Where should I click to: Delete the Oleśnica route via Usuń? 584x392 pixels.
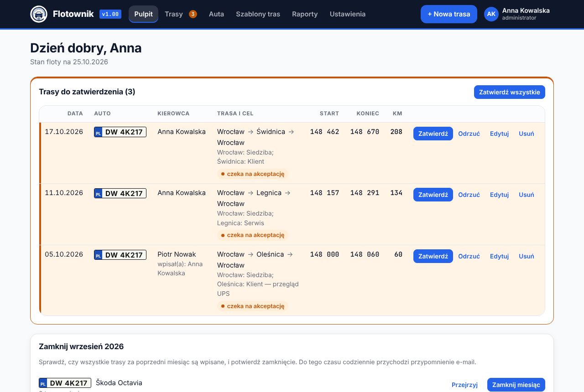pos(527,256)
